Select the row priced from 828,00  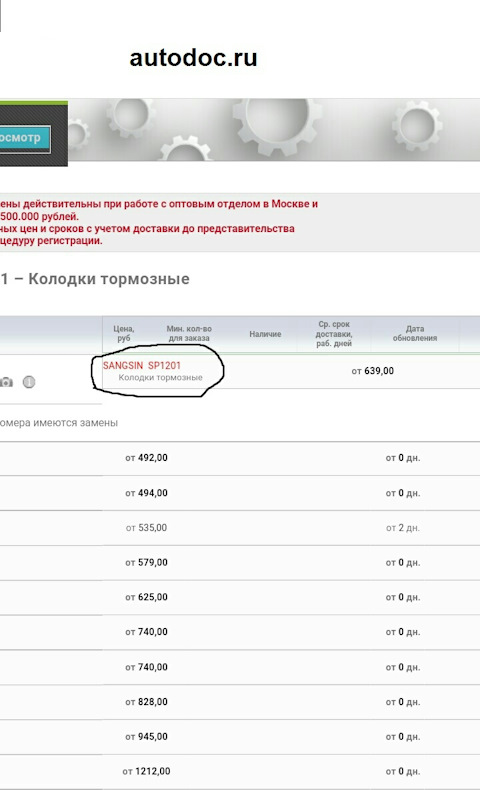(x=240, y=702)
